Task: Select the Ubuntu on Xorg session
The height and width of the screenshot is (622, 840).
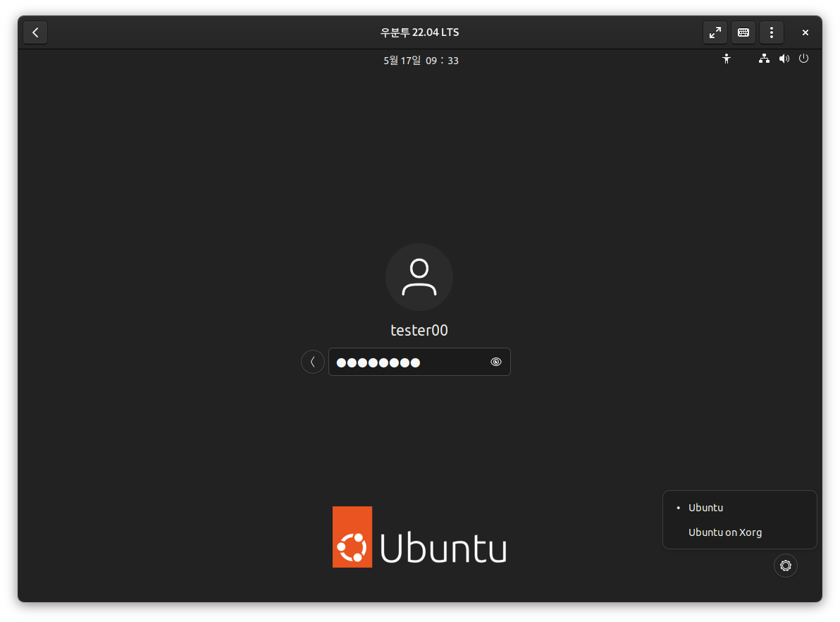Action: [740, 532]
